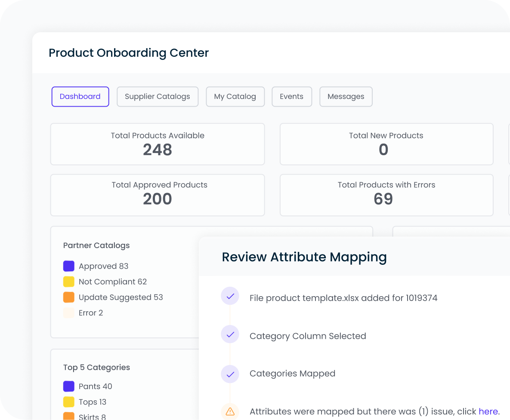The width and height of the screenshot is (510, 420).
Task: Open the Messages tab
Action: tap(346, 97)
